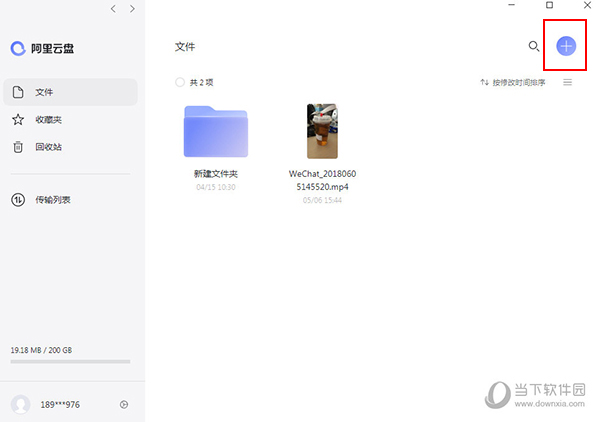This screenshot has height=422, width=600.
Task: Click the transfer arrows circle icon
Action: (x=18, y=200)
